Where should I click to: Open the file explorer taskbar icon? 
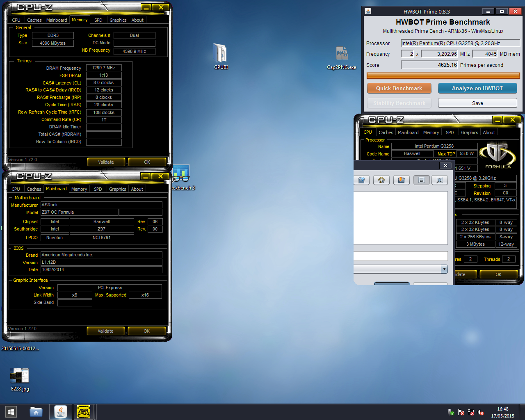36,412
